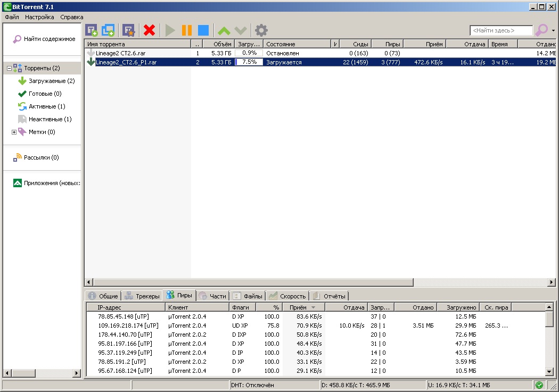
Task: Sort by Объём column header
Action: [218, 44]
